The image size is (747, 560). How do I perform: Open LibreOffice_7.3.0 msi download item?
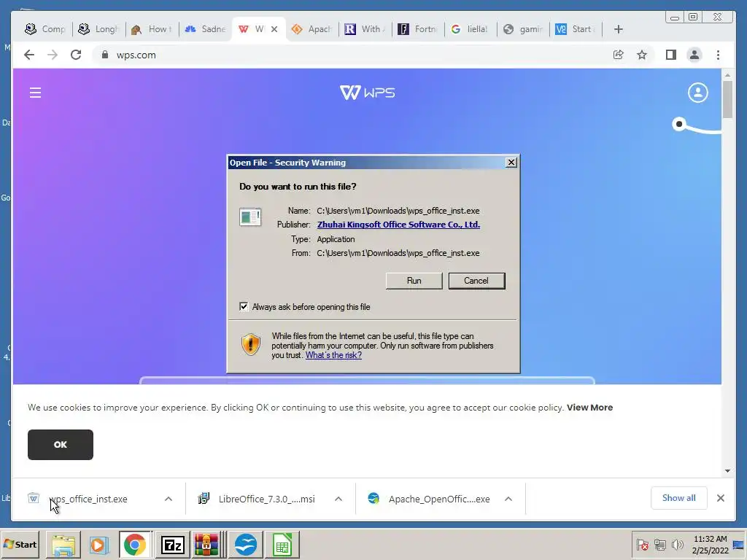(x=258, y=499)
